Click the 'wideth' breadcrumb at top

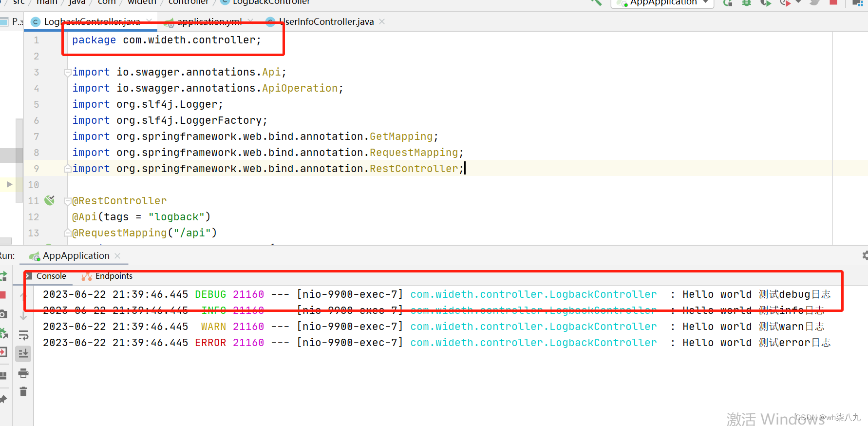tap(142, 2)
